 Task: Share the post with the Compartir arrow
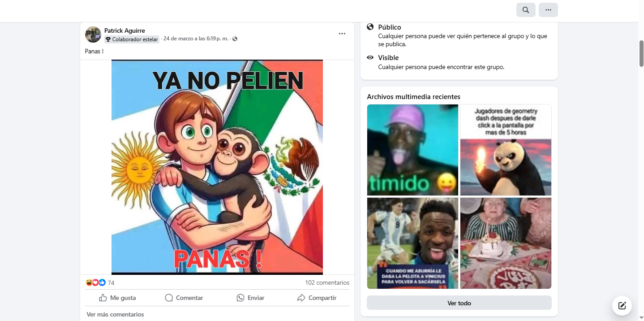[317, 298]
